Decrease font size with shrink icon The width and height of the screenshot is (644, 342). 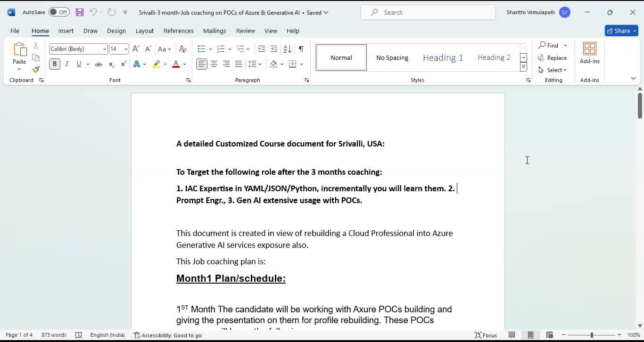pos(148,49)
